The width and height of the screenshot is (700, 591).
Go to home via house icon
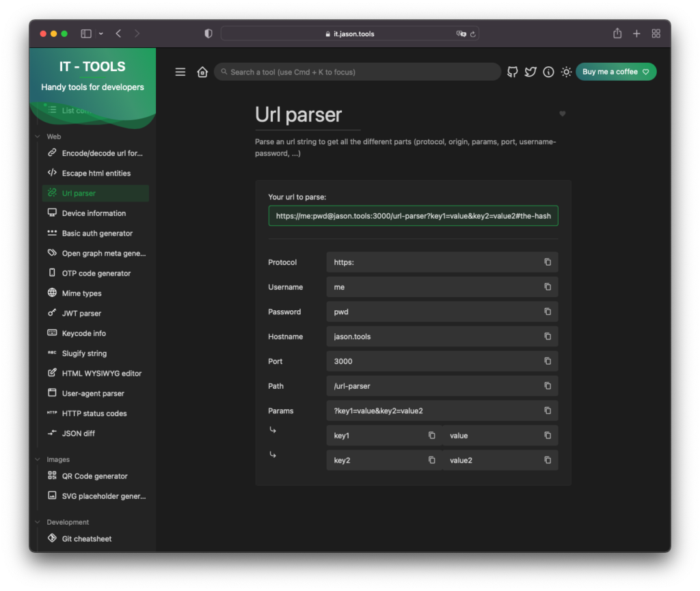pyautogui.click(x=202, y=72)
